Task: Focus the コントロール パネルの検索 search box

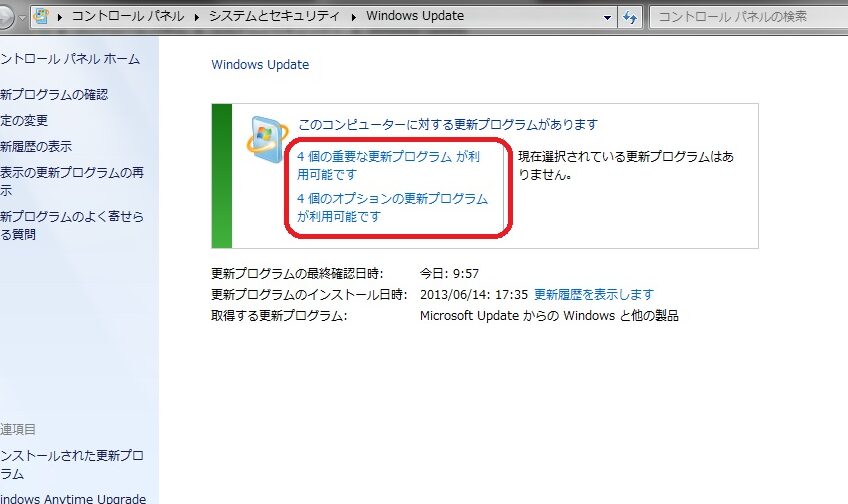Action: 749,17
